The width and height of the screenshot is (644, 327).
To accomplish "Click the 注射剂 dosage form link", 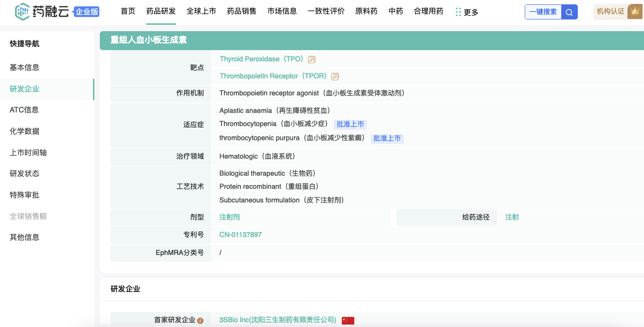I will point(229,217).
